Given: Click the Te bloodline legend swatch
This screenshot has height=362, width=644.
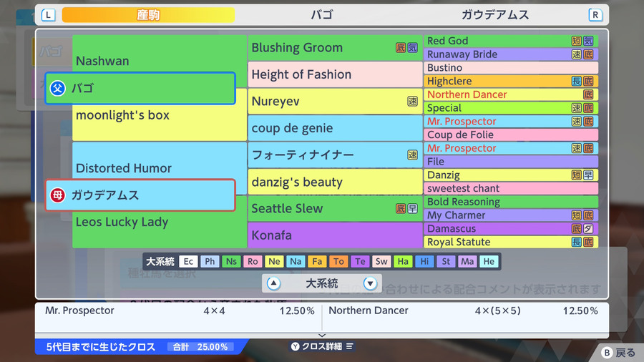Looking at the screenshot, I should [x=360, y=261].
